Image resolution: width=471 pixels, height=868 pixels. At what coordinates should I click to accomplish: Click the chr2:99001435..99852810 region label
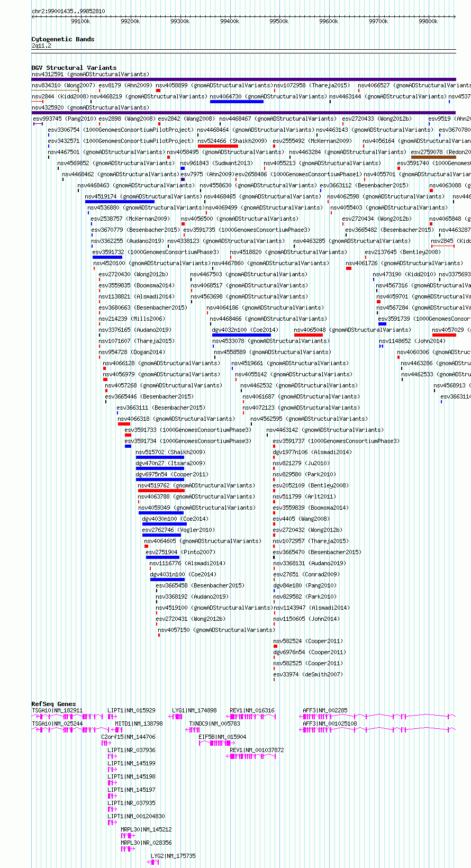tap(68, 11)
